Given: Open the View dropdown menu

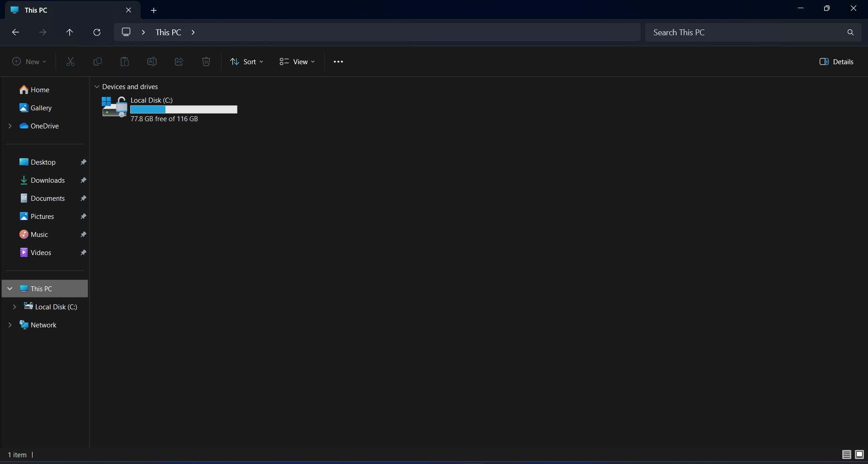Looking at the screenshot, I should click(x=297, y=62).
